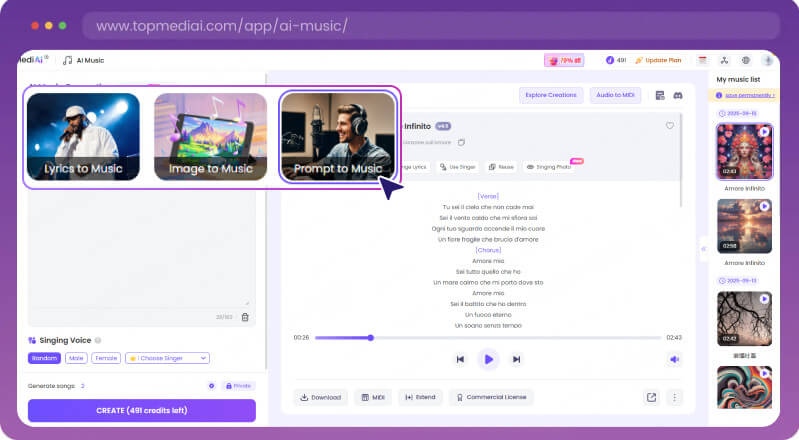The width and height of the screenshot is (799, 440).
Task: Switch to Lyrics to Music mode
Action: pyautogui.click(x=83, y=136)
